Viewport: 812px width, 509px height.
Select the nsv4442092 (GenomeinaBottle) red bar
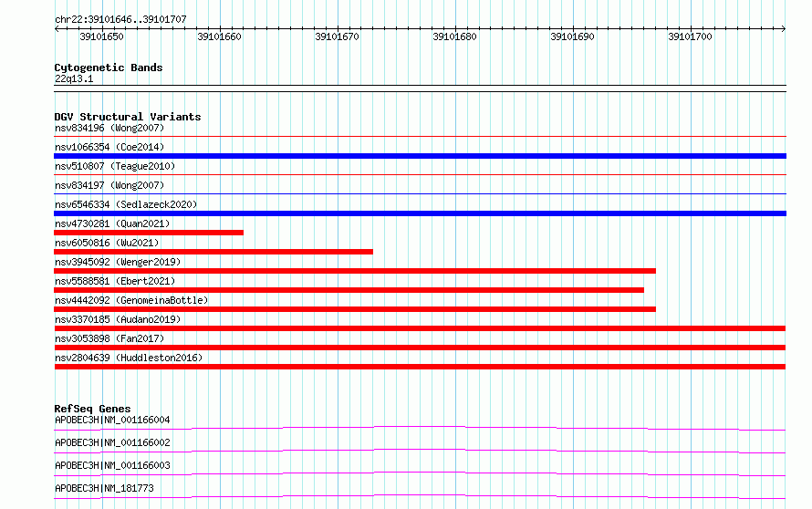355,309
